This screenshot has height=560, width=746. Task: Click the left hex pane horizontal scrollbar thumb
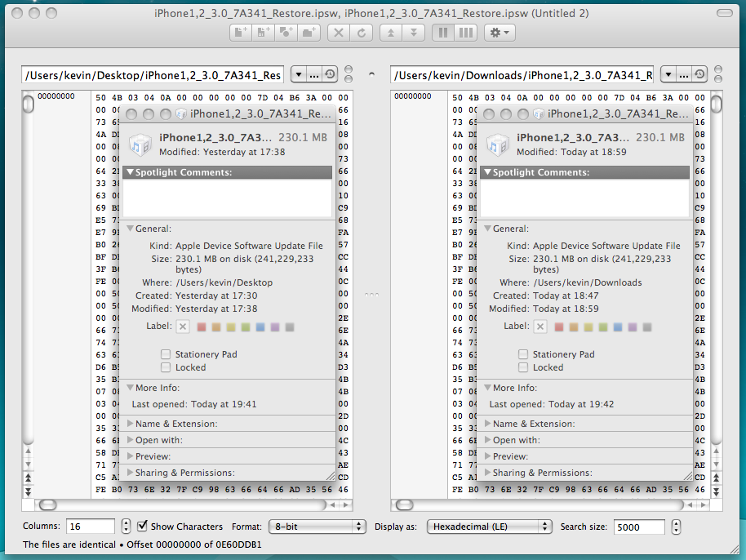tap(47, 504)
